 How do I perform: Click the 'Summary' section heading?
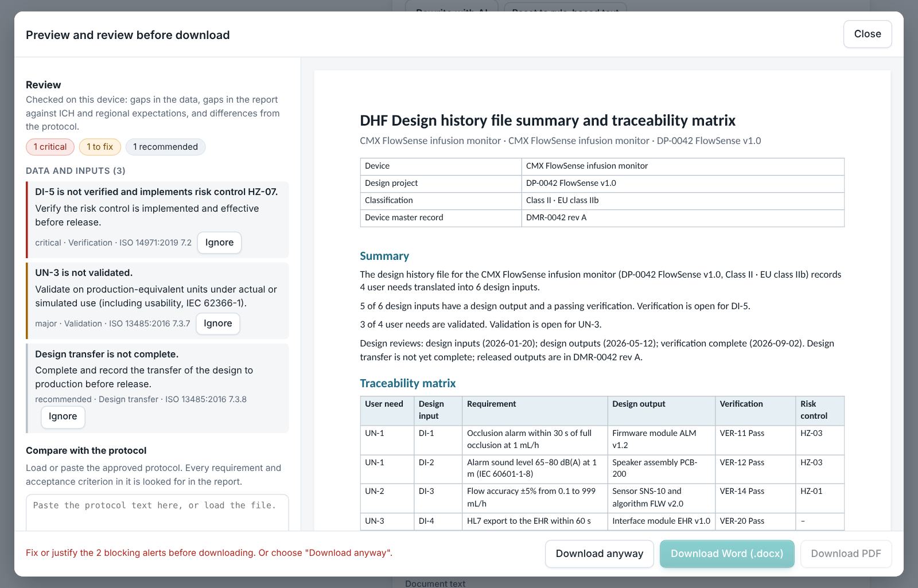(384, 256)
